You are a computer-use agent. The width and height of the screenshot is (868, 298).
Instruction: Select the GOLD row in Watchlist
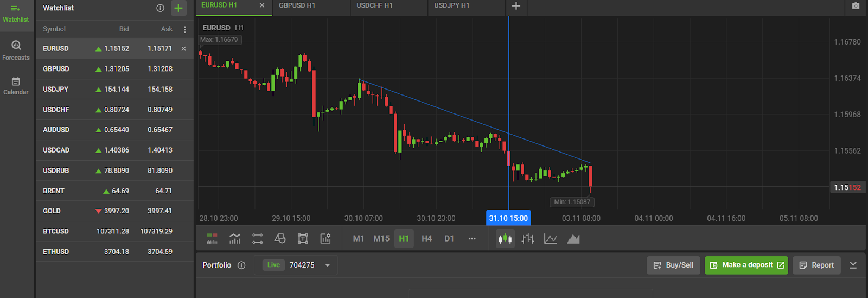pyautogui.click(x=114, y=211)
